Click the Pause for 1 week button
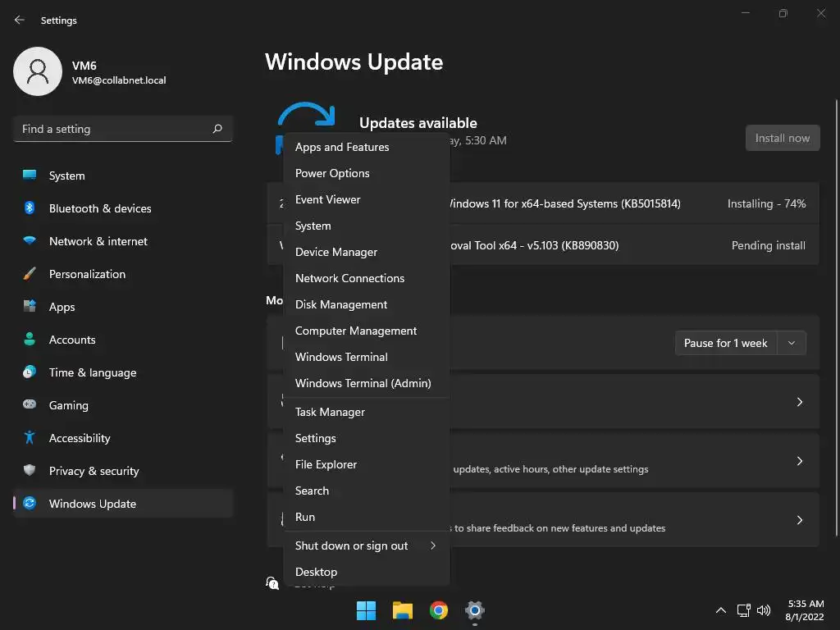This screenshot has width=840, height=630. coord(726,343)
